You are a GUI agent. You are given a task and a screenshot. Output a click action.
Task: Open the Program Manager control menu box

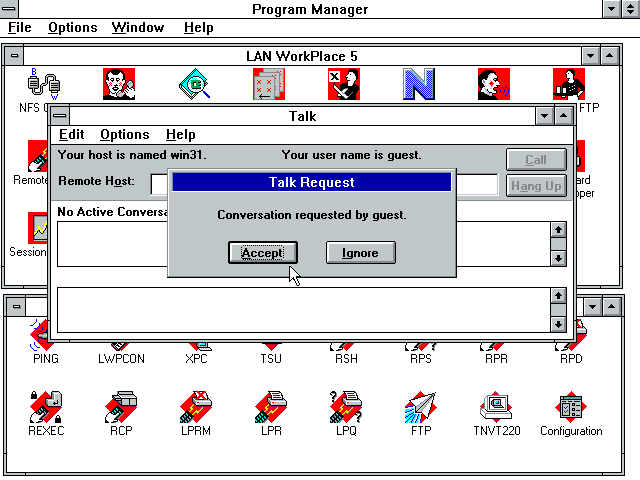9,9
